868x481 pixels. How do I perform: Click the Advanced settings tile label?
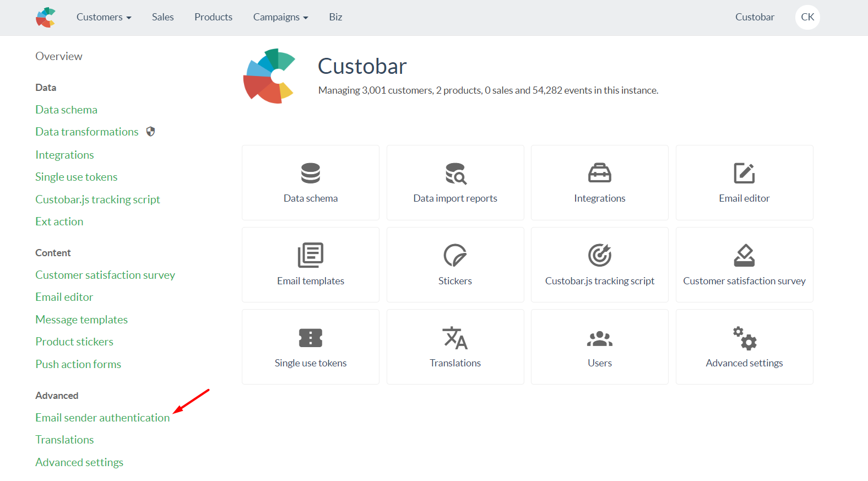click(x=745, y=363)
